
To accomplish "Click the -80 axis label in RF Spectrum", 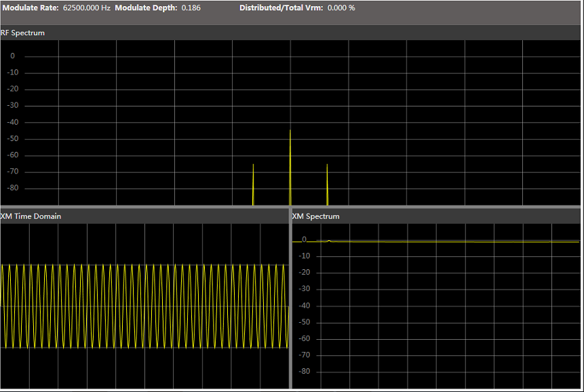I will click(13, 188).
